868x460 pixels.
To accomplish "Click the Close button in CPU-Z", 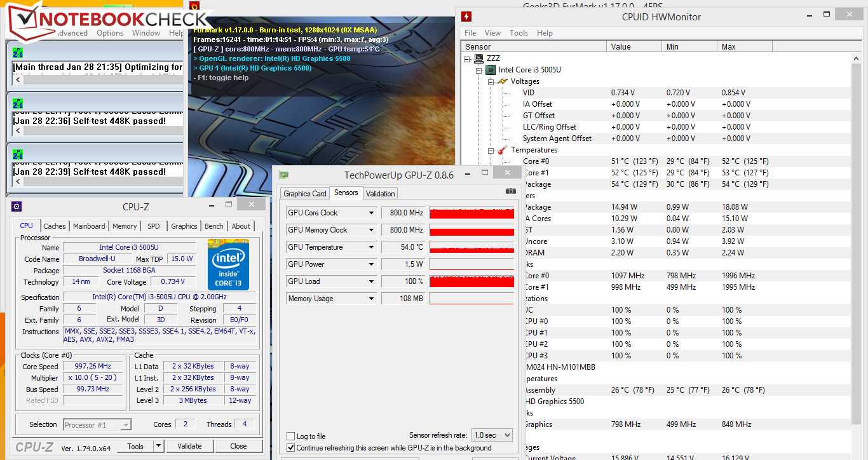I will (x=239, y=446).
